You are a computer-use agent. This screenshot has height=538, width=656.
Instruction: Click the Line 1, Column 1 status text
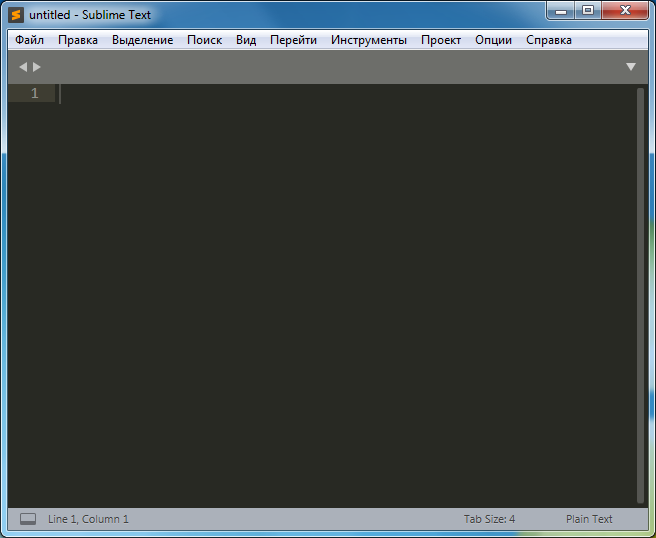click(x=88, y=519)
